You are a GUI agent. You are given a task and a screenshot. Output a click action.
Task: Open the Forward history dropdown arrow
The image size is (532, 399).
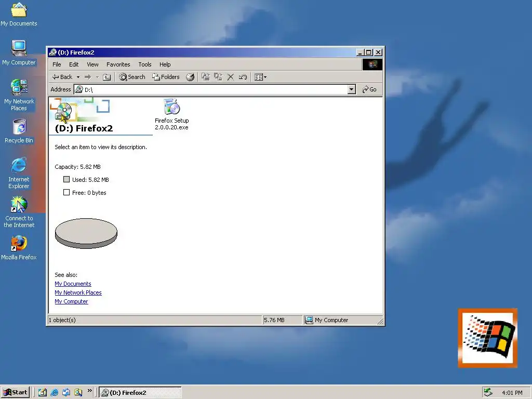tap(97, 77)
